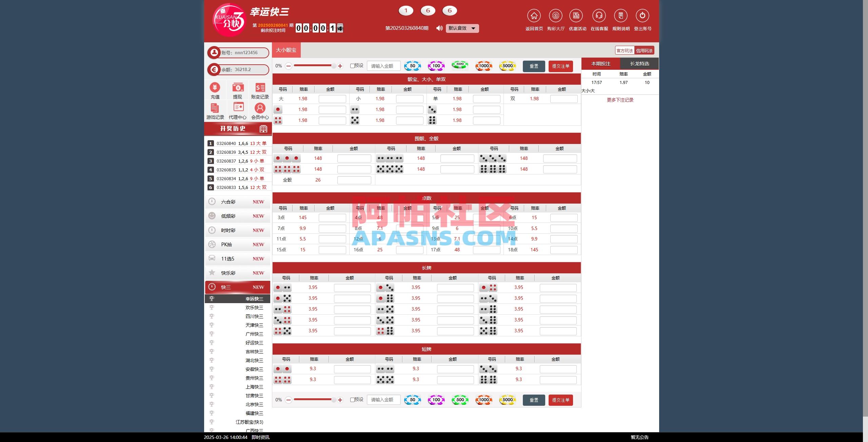Select the 提现 (withdraw) icon
The image size is (868, 442).
(238, 90)
